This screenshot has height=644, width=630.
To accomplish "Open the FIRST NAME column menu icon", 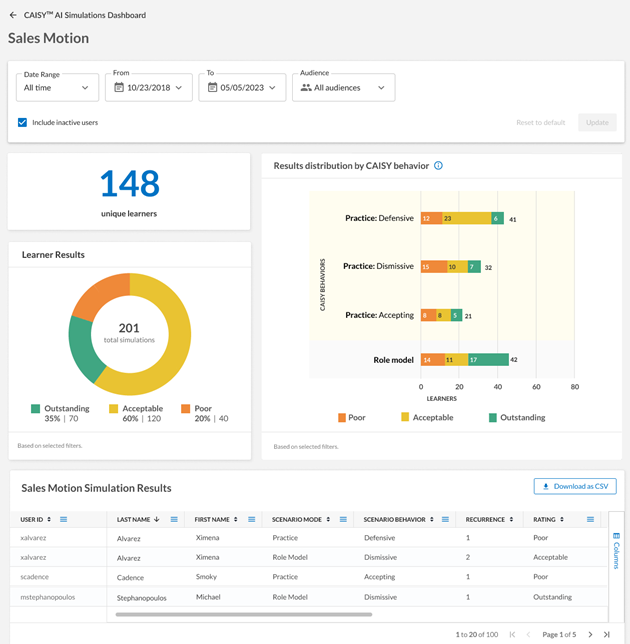I will (252, 520).
